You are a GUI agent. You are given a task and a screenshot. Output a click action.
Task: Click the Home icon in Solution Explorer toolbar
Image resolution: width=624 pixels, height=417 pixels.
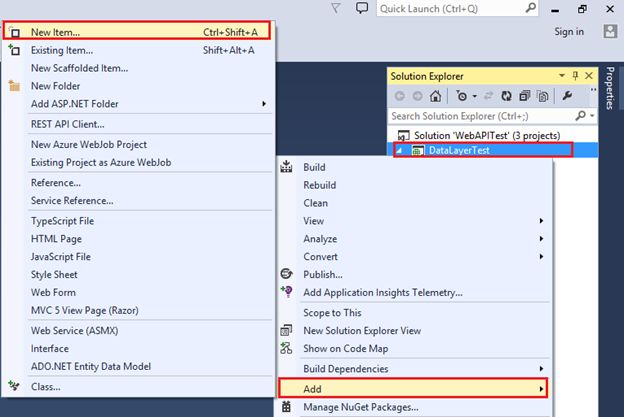(435, 96)
